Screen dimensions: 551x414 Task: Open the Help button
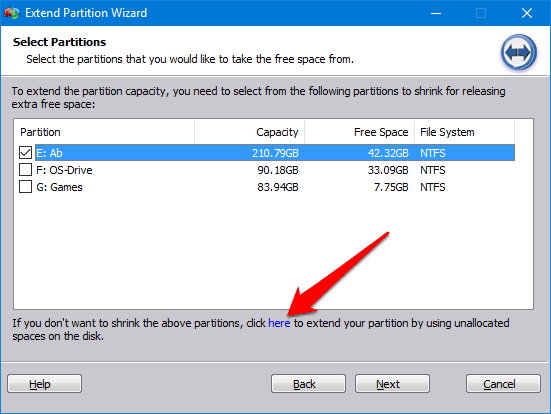pyautogui.click(x=44, y=383)
